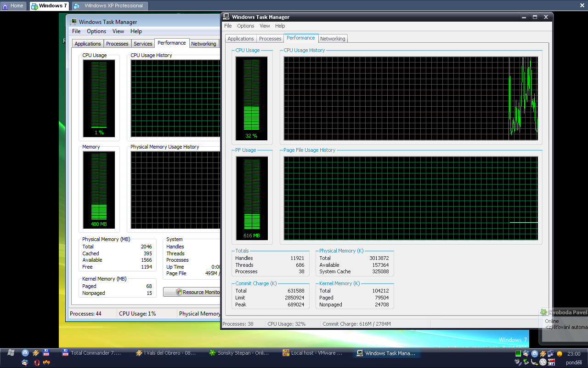Click the 1 % CPU gauge in Windows 7
The width and height of the screenshot is (588, 368).
coord(99,98)
